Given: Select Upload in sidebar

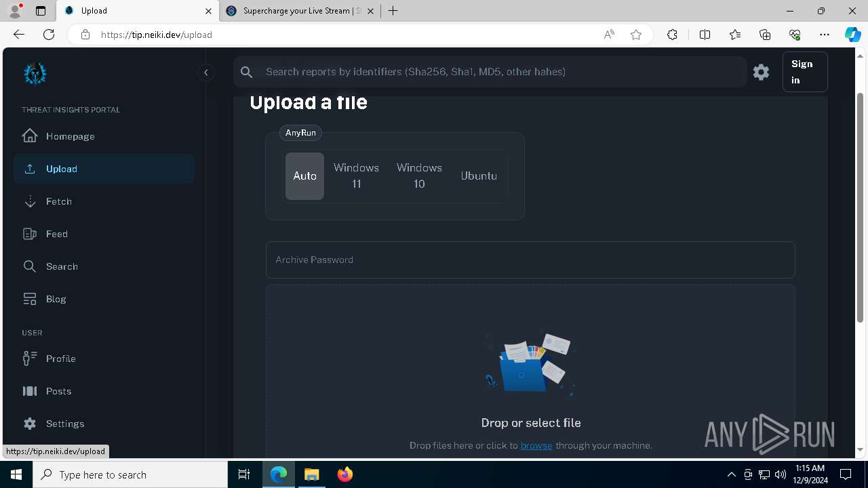Looking at the screenshot, I should click(104, 169).
